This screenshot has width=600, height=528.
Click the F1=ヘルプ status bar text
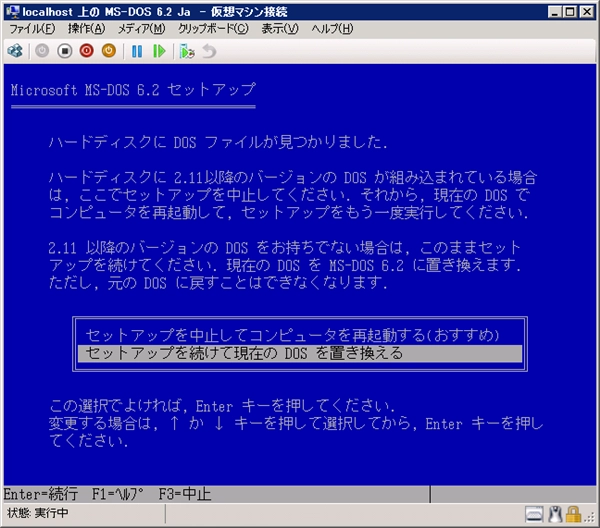click(117, 494)
